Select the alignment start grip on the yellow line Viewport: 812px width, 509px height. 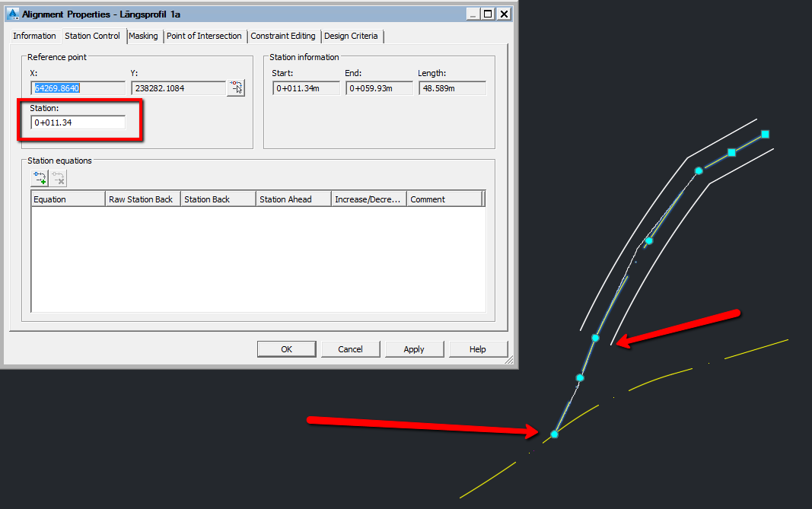[554, 434]
